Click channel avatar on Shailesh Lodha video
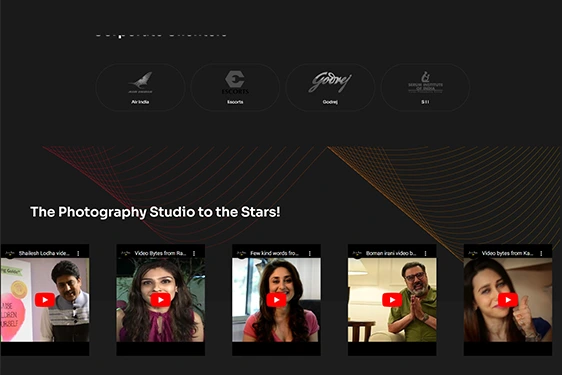Image resolution: width=562 pixels, height=375 pixels. pos(10,253)
